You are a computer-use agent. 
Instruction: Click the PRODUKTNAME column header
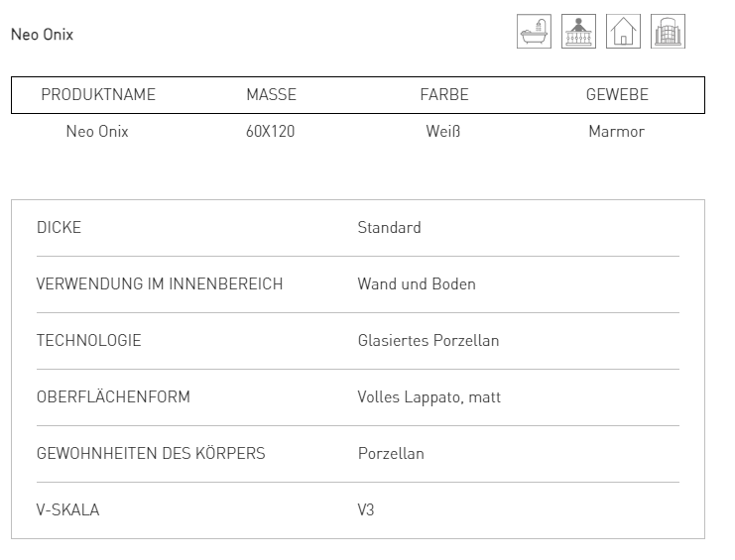(x=98, y=94)
